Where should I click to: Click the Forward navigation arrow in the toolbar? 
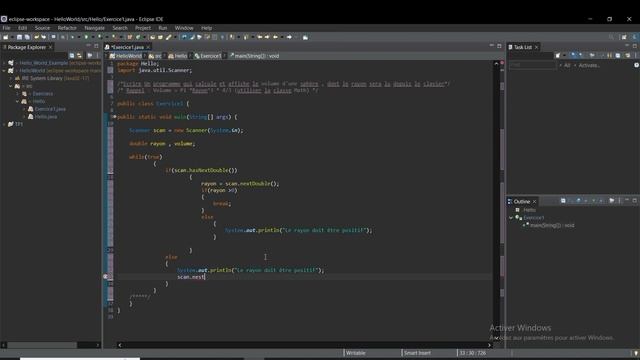click(289, 37)
